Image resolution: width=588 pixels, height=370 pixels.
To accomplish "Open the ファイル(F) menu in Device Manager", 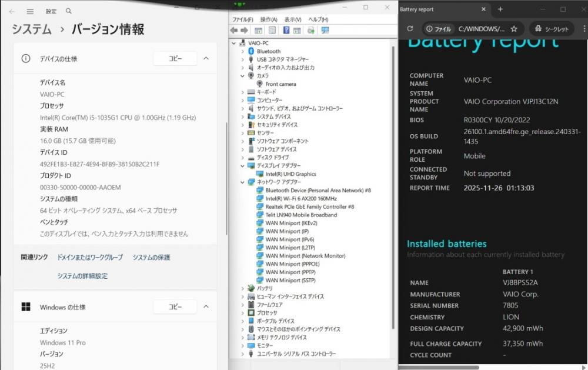I will pos(243,19).
